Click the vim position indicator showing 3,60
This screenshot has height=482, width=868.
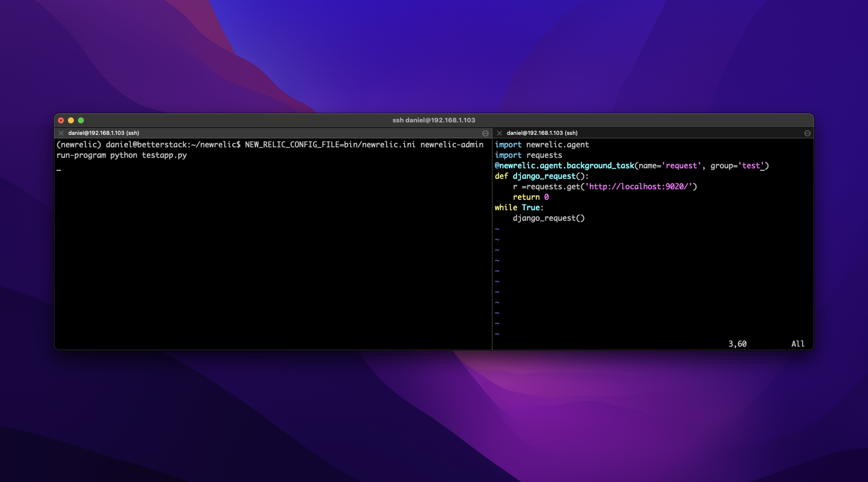coord(738,343)
